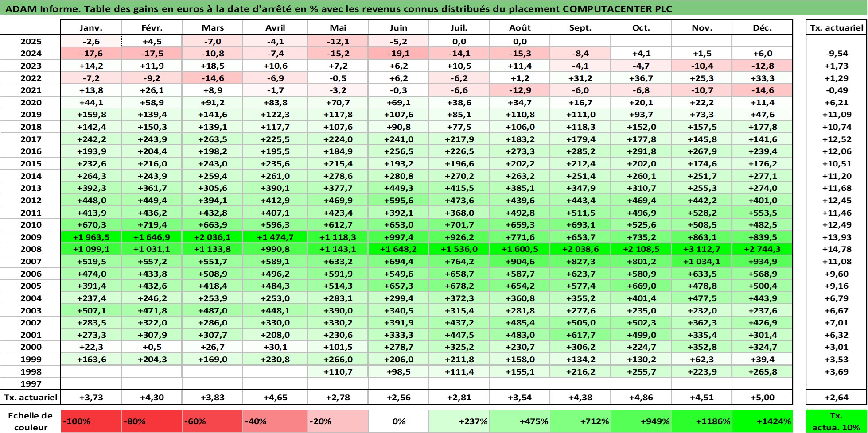Click the +36,7 cell in 2022

coord(641,78)
